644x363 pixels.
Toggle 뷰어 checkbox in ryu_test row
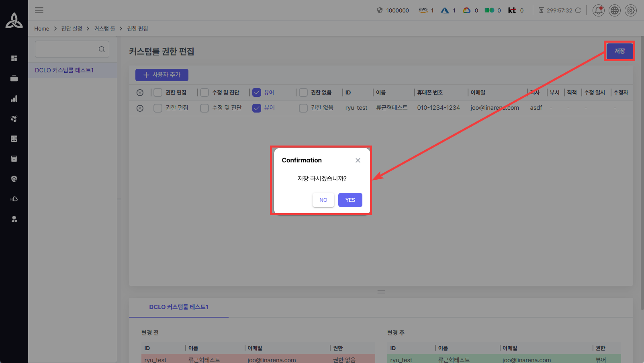257,108
